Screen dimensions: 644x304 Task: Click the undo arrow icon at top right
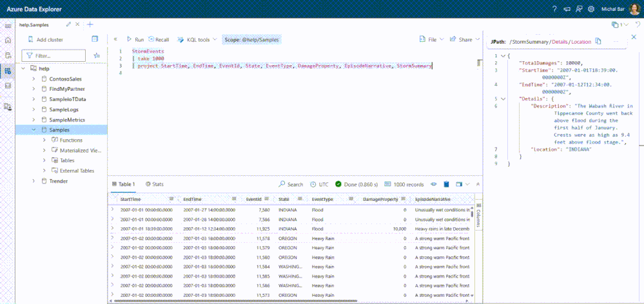(638, 24)
